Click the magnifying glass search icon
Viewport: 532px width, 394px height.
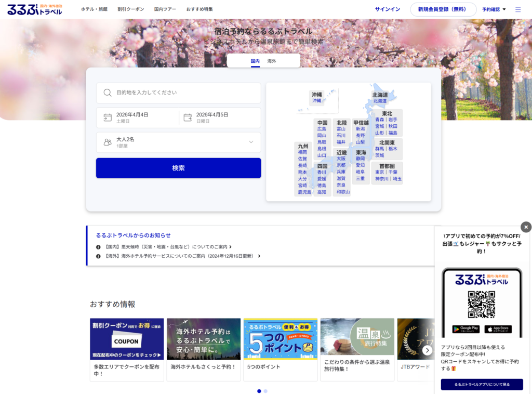pyautogui.click(x=108, y=93)
